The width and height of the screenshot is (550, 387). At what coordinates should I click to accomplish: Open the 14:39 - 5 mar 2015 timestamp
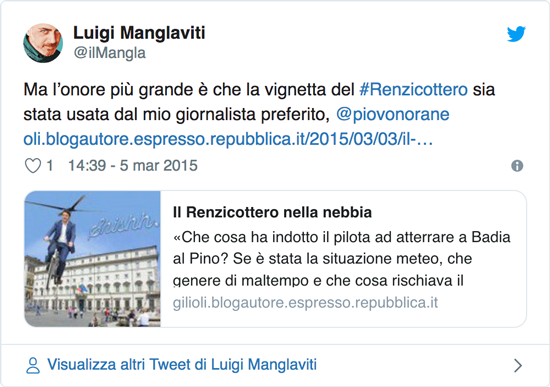pos(133,166)
